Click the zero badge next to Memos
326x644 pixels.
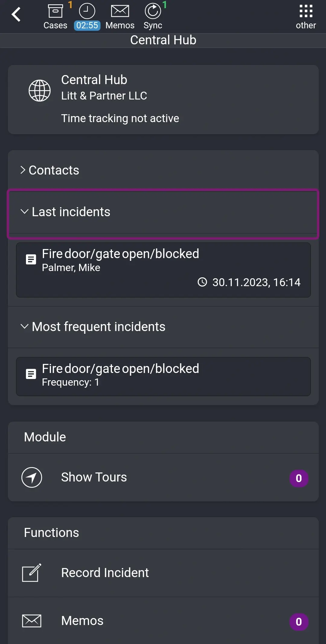(x=299, y=621)
